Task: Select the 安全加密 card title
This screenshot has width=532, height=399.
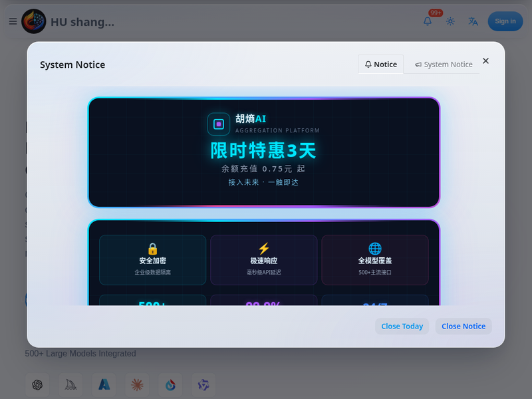Action: click(153, 261)
